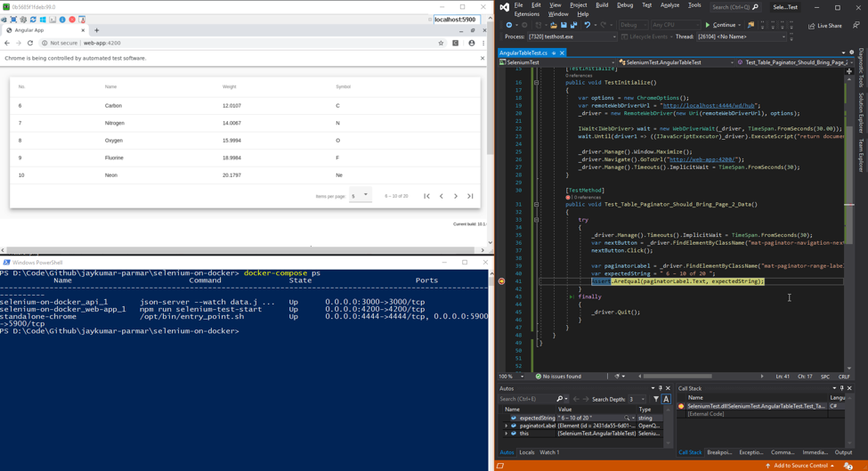The image size is (868, 471).
Task: Click the code editor horizontal scrollbar
Action: click(677, 377)
